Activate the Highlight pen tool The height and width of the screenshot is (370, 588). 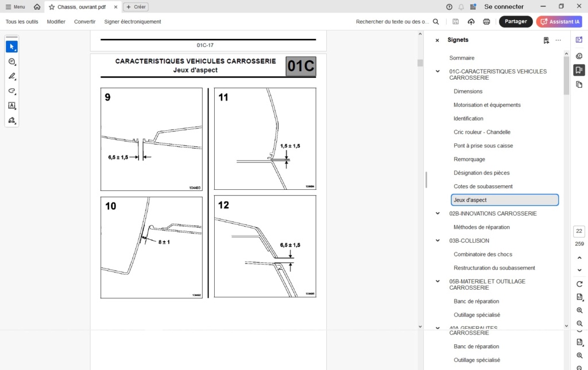tap(11, 76)
